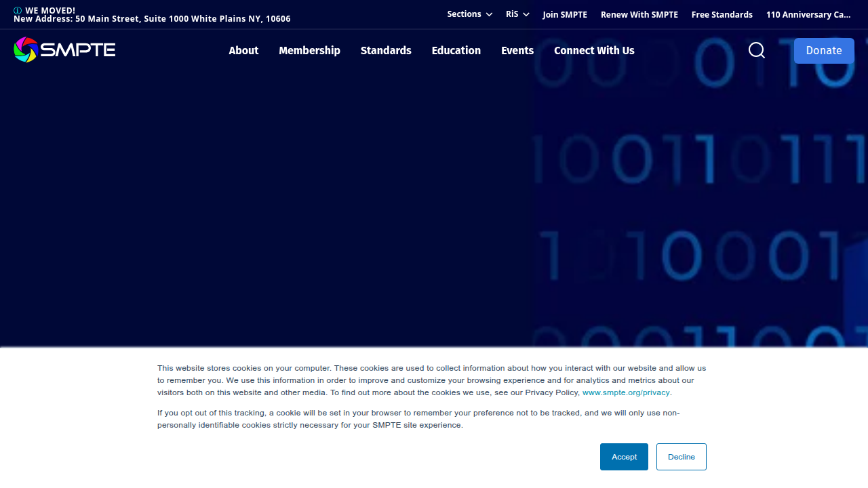Open the Free Standards link
Viewport: 868px width, 488px height.
(722, 14)
